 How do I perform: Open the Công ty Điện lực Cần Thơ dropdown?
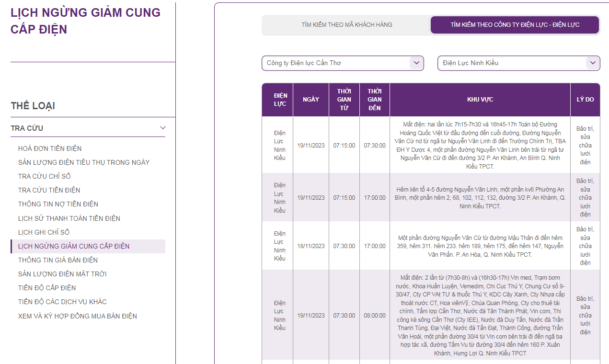coord(343,63)
